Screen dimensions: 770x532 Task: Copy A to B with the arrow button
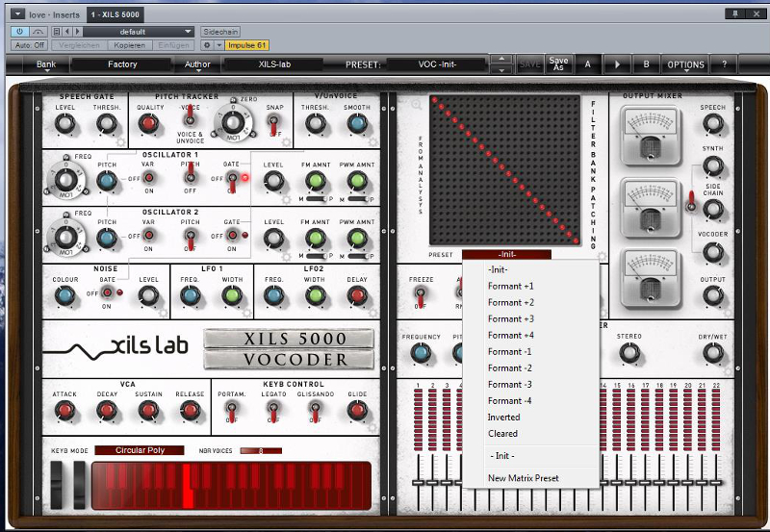click(617, 64)
